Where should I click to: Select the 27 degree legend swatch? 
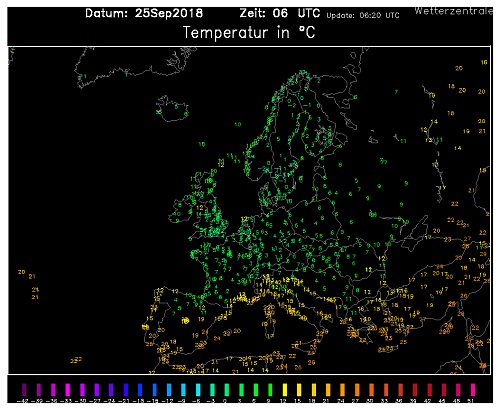point(357,390)
